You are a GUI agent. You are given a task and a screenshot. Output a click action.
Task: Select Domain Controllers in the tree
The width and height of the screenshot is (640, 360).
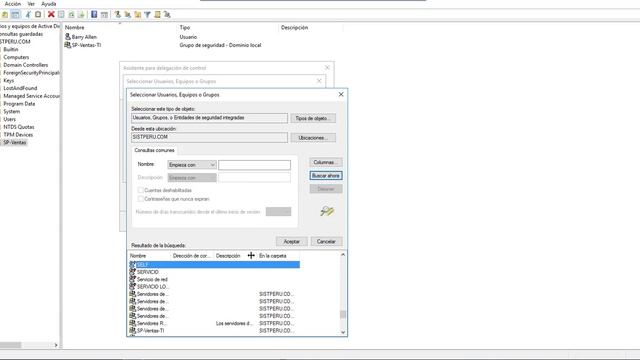26,65
